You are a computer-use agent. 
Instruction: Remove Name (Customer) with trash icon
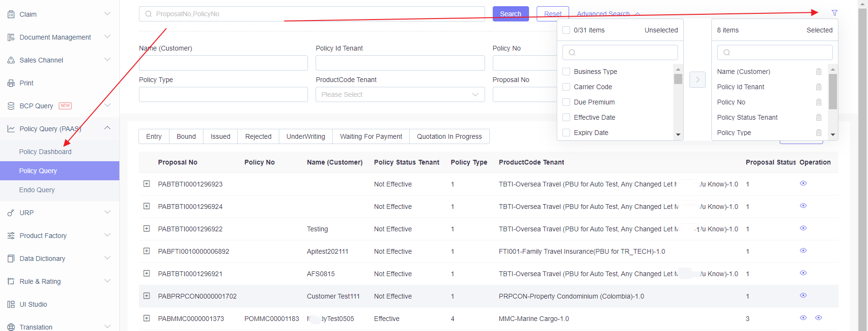click(x=818, y=72)
